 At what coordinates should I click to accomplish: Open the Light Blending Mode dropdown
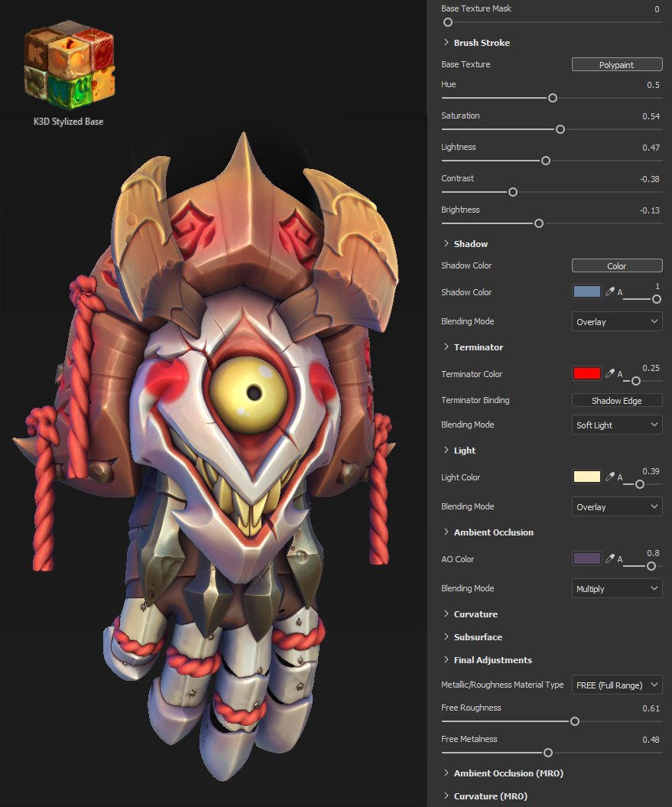coord(617,507)
